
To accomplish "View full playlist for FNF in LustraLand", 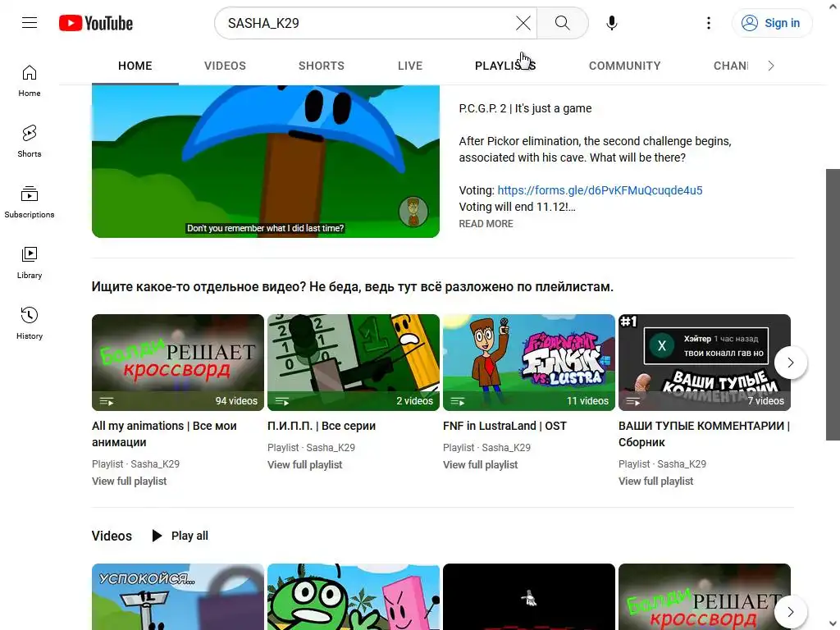I will click(481, 465).
